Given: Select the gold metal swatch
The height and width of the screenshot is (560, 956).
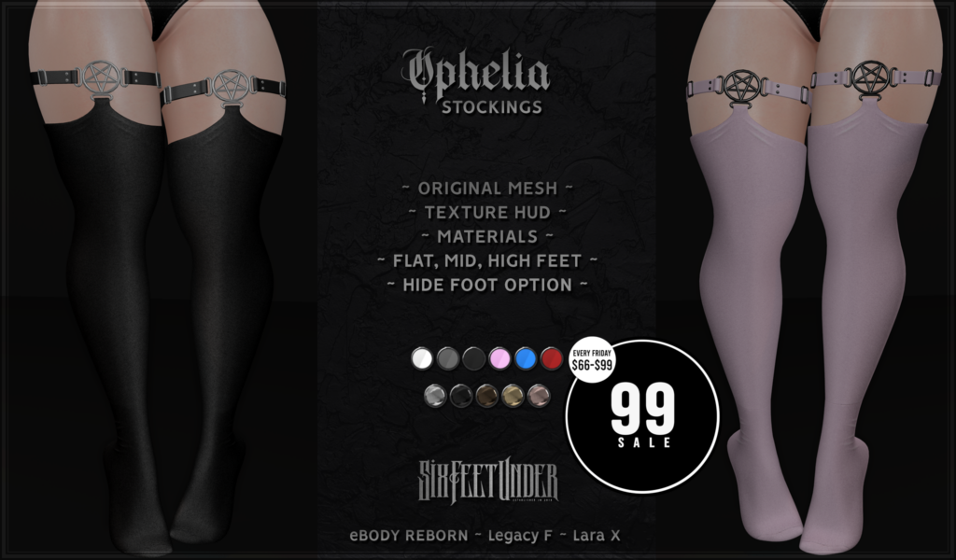Looking at the screenshot, I should [x=513, y=396].
